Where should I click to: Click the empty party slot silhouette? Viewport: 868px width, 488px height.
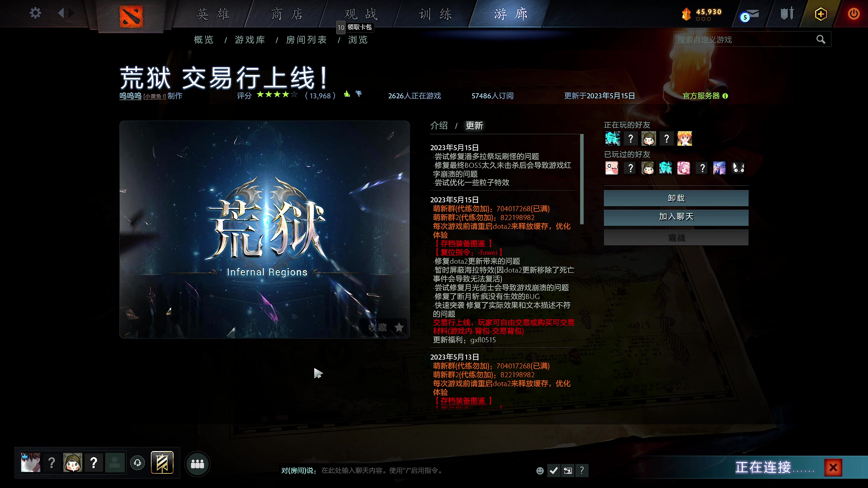[115, 463]
